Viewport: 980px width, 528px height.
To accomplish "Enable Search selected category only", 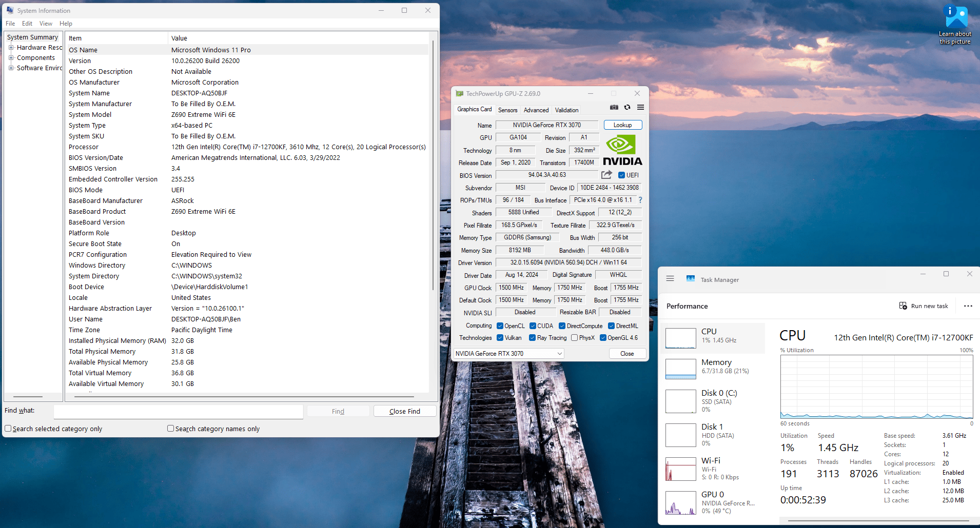I will (8, 429).
